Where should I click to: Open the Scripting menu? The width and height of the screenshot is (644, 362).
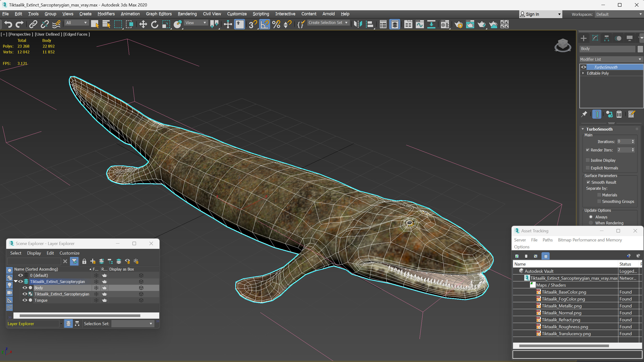point(261,14)
